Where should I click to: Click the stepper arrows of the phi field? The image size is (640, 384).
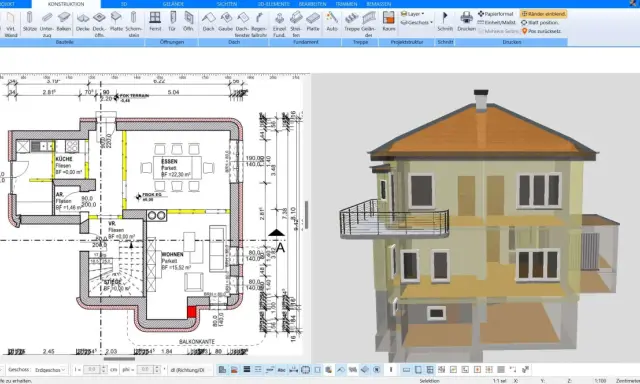(x=158, y=370)
